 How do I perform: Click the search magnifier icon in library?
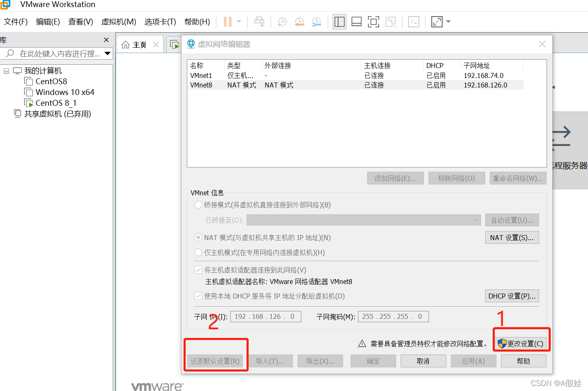(x=10, y=53)
